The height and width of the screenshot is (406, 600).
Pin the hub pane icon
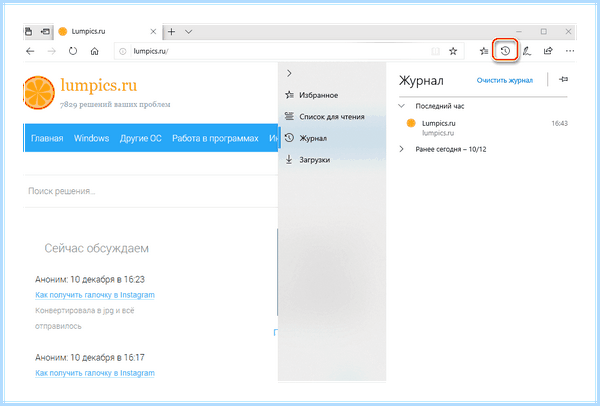point(563,79)
